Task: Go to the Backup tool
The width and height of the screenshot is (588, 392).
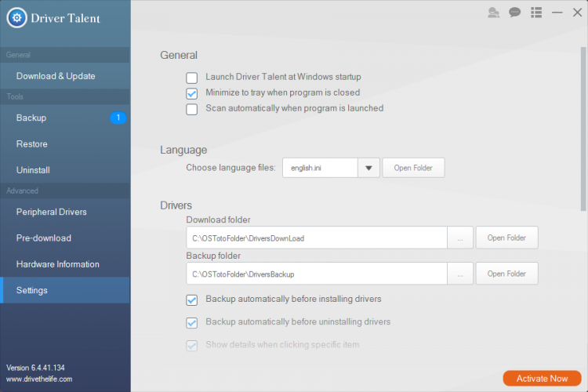Action: coord(65,118)
